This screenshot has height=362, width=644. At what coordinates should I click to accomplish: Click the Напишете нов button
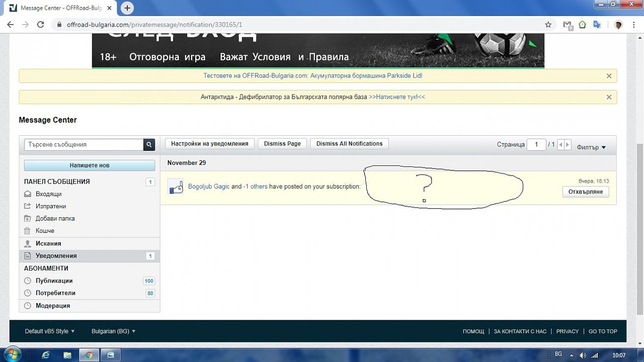(x=90, y=165)
